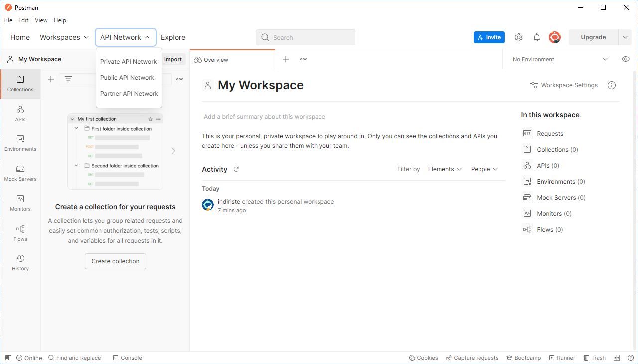The width and height of the screenshot is (638, 364).
Task: Click the workspace info icon
Action: (x=612, y=85)
